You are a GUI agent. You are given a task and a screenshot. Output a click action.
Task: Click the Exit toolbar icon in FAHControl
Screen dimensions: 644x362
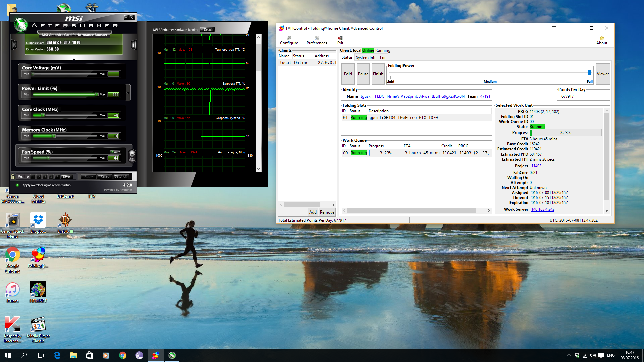[x=340, y=40]
